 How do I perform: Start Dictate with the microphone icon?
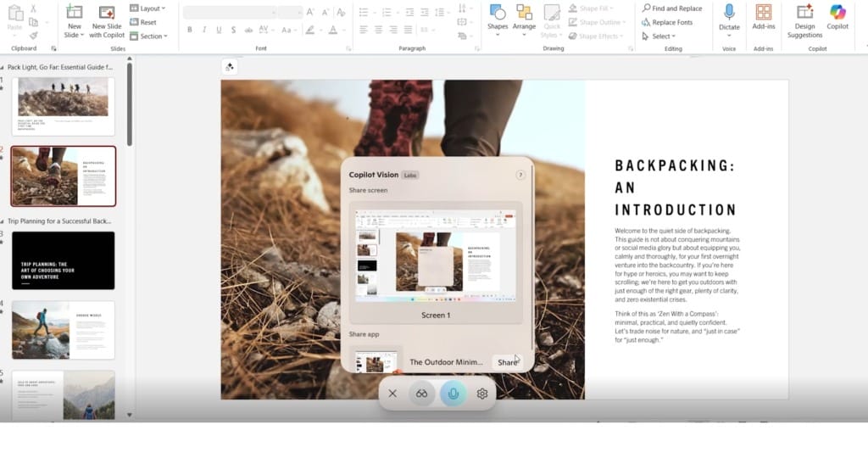729,14
